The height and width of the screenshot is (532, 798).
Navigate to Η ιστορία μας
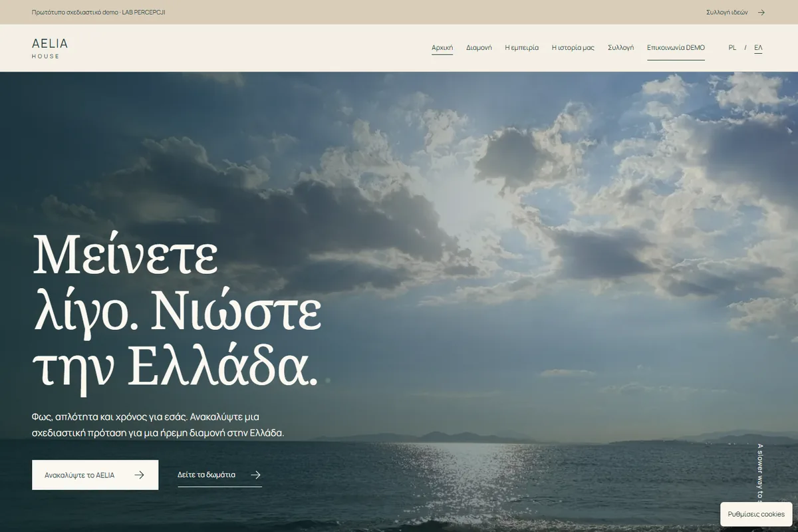[573, 48]
